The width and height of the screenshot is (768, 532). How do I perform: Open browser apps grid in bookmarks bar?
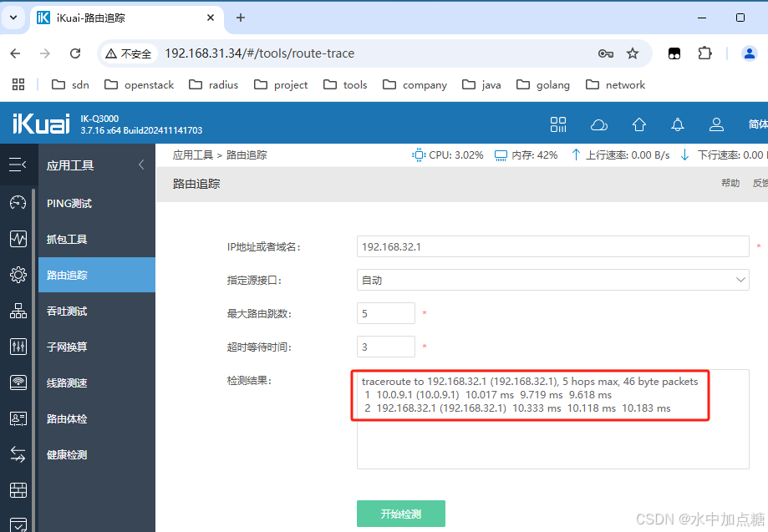point(18,84)
